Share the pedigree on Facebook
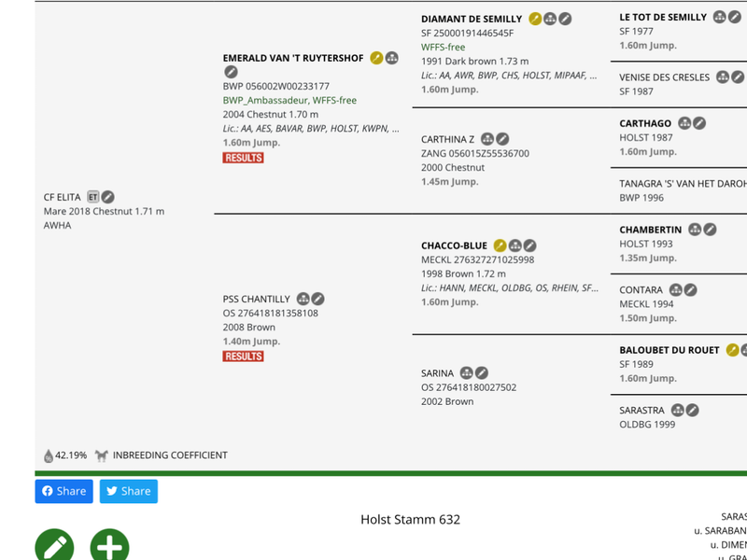 click(63, 491)
